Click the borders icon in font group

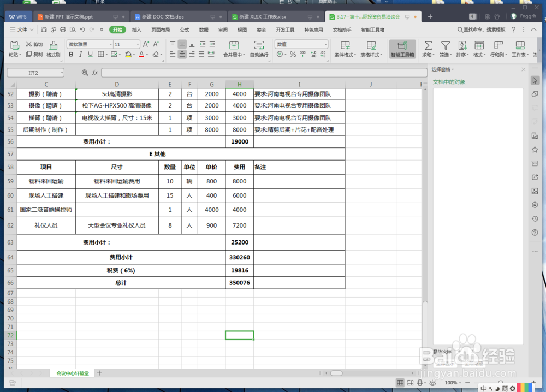pyautogui.click(x=100, y=54)
